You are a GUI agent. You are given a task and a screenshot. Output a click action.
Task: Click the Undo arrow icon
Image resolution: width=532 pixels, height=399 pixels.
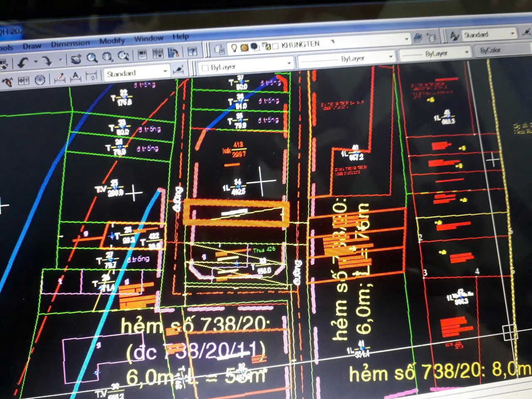(x=23, y=63)
